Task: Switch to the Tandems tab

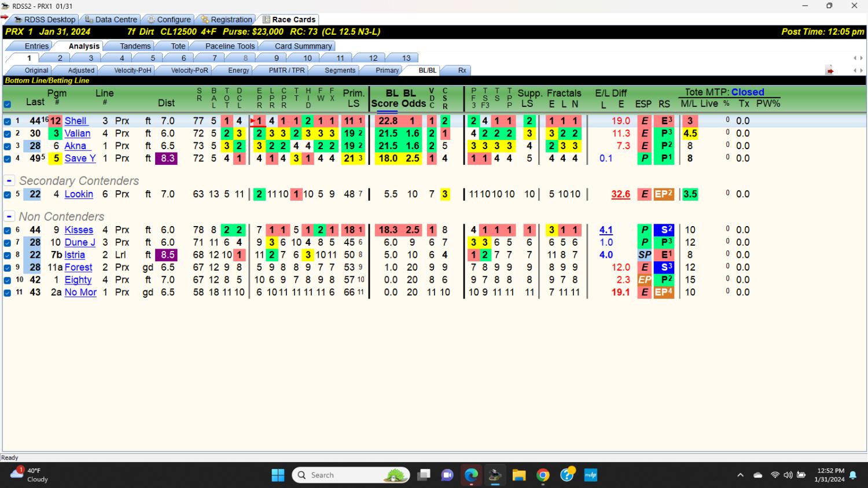Action: [x=135, y=46]
